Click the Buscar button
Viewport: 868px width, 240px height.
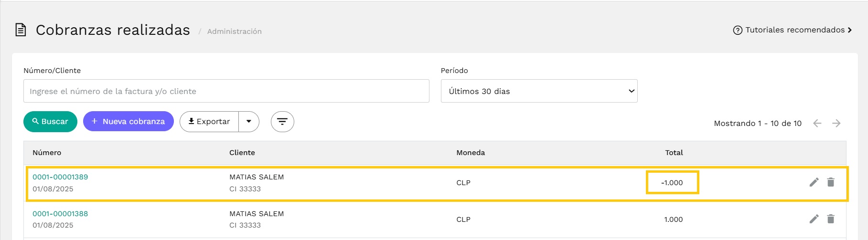coord(50,122)
